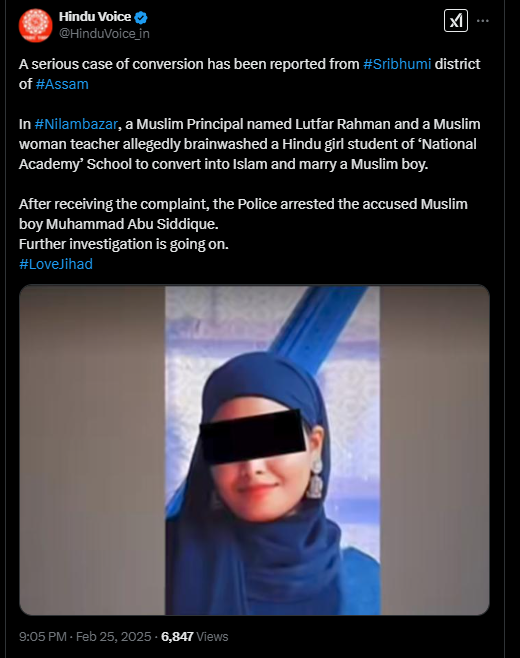Open Hindu Voice profile avatar
Screen dimensions: 520x658
point(36,26)
